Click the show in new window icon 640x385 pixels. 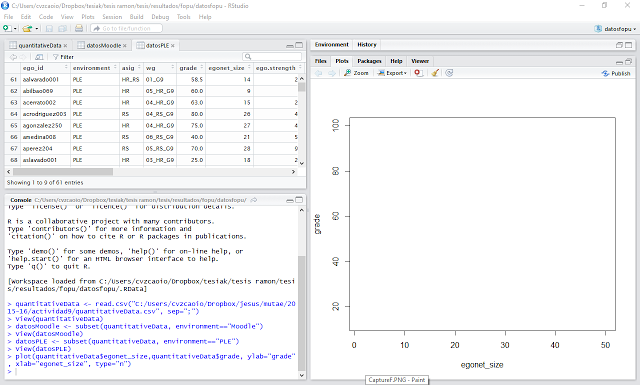click(39, 57)
